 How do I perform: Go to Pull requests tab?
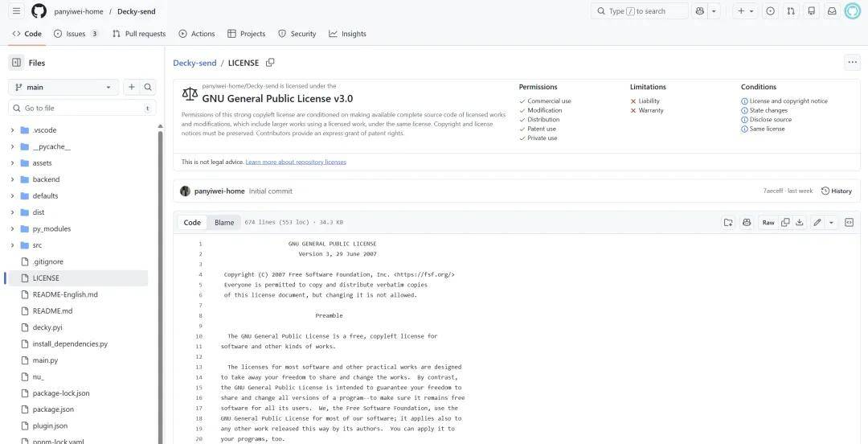click(139, 34)
